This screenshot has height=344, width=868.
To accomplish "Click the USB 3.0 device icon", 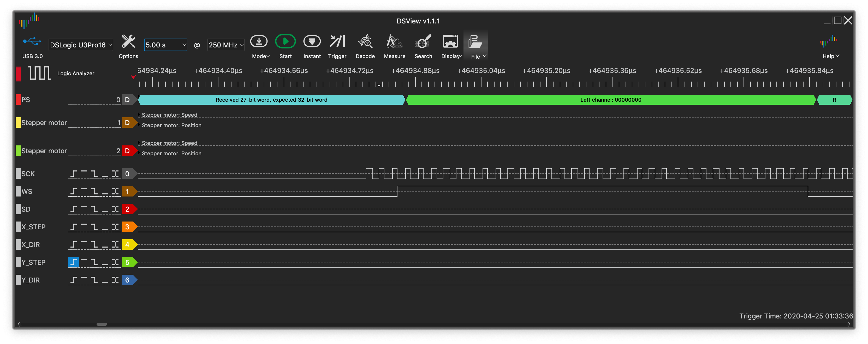I will click(32, 42).
